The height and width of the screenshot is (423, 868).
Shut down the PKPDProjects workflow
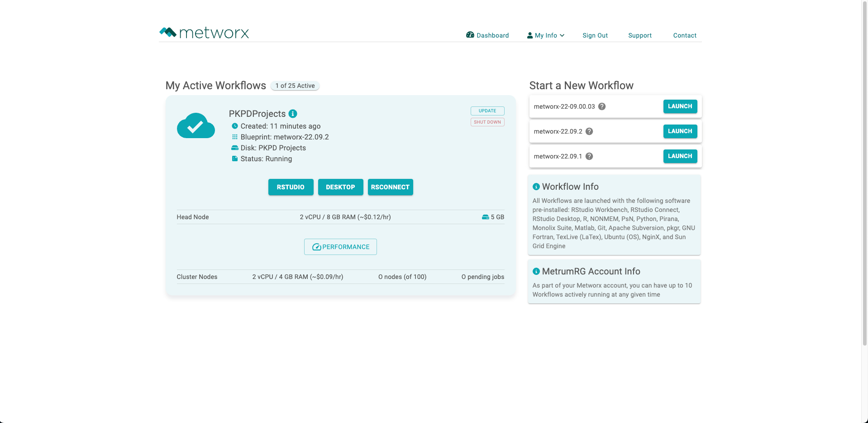coord(487,122)
